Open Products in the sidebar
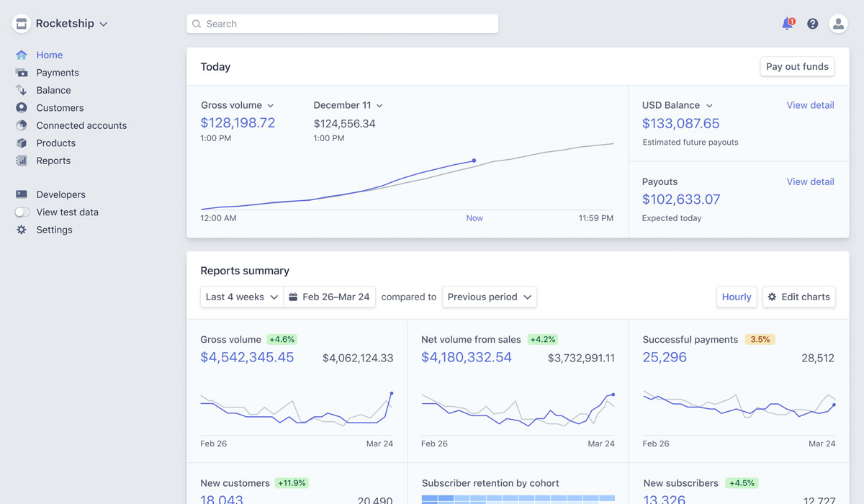 [56, 143]
